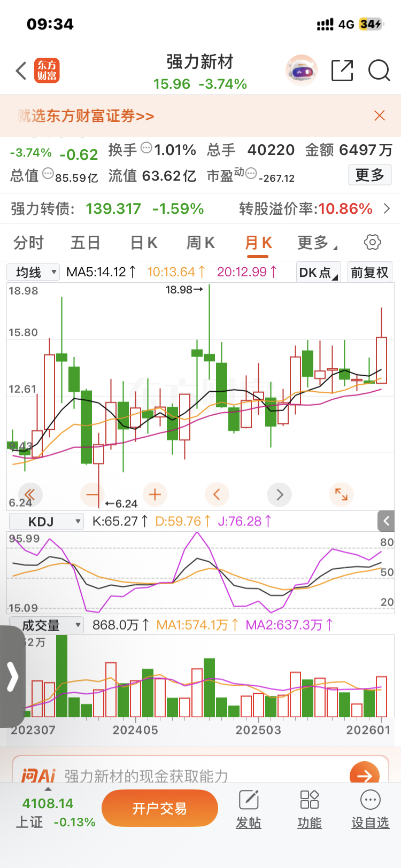Move chart left one candle

[x=217, y=494]
